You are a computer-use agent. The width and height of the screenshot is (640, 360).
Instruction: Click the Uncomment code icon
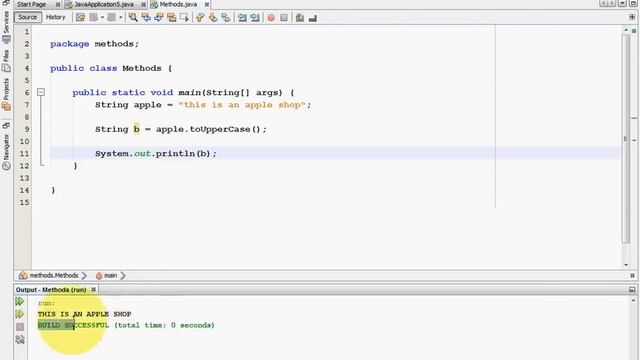313,18
